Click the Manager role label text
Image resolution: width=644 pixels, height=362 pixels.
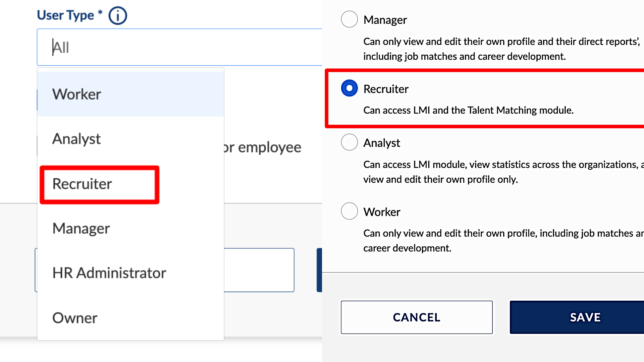(385, 20)
